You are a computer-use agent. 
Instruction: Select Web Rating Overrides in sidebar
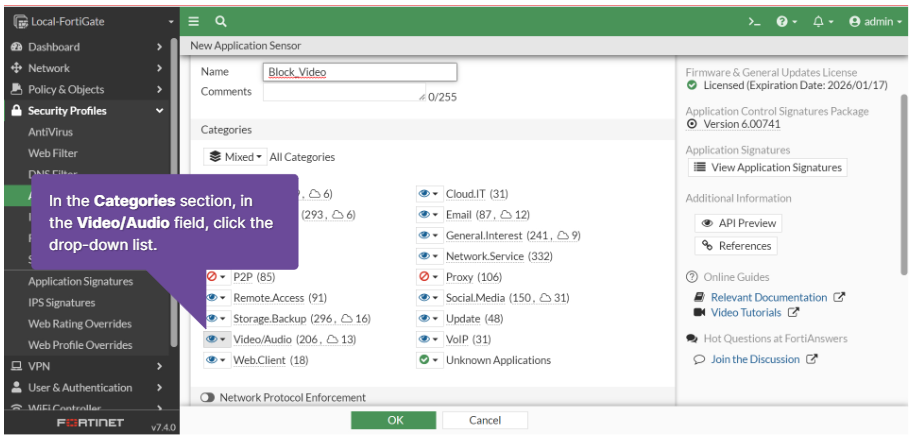(80, 323)
